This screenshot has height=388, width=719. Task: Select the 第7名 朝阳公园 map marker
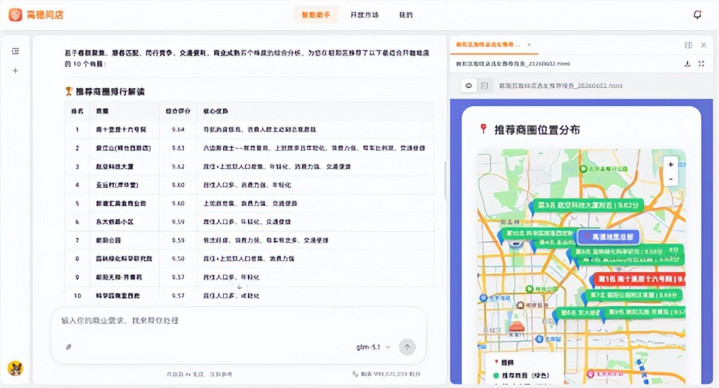click(x=634, y=295)
